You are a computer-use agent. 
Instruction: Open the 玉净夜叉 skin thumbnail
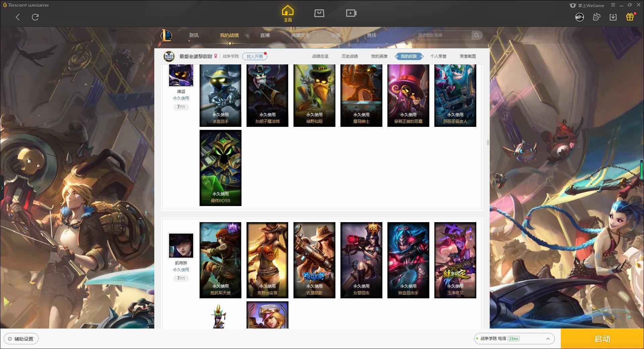click(x=455, y=260)
